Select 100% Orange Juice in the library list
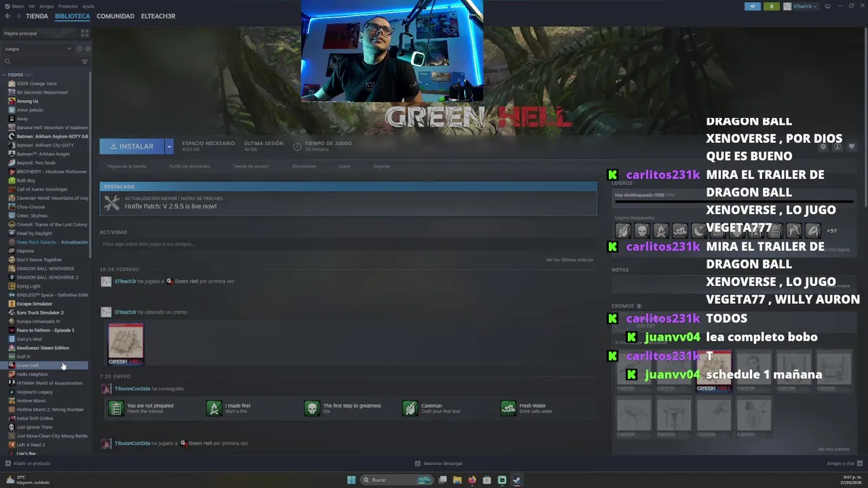The height and width of the screenshot is (488, 868). [37, 83]
